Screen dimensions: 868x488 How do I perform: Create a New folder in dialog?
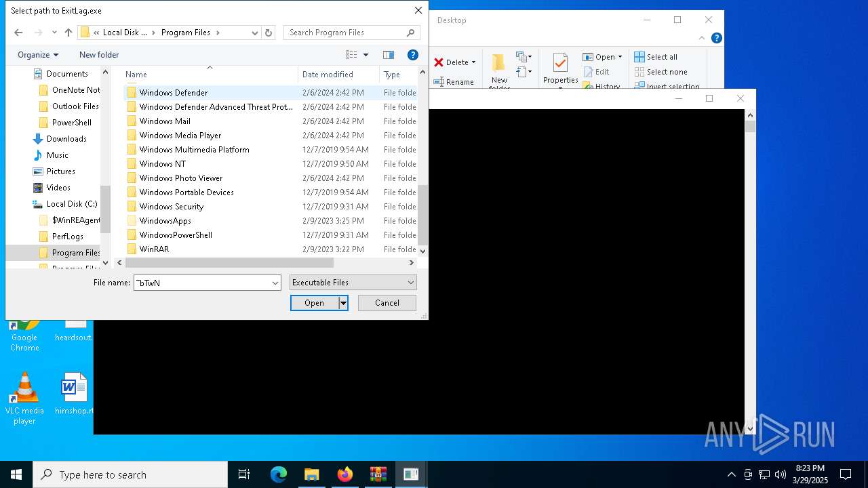pyautogui.click(x=99, y=55)
